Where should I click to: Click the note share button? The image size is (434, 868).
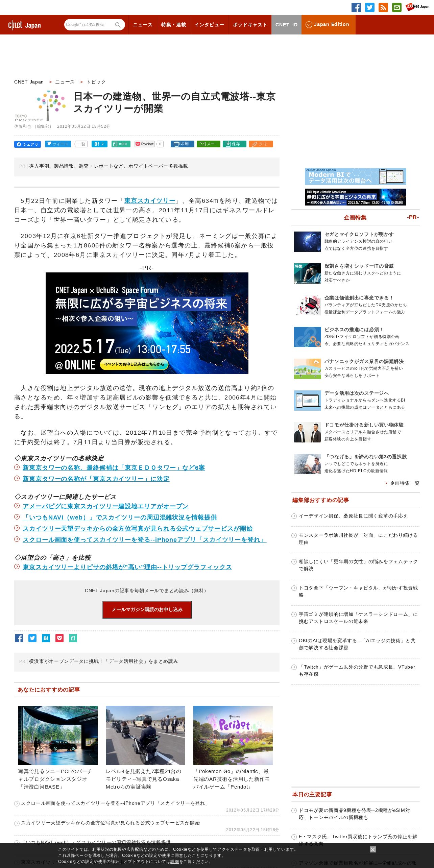[121, 144]
